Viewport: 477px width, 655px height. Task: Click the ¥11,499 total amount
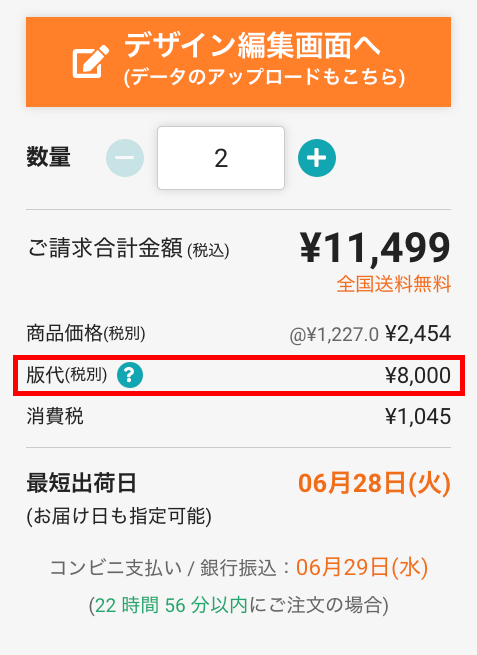coord(375,248)
